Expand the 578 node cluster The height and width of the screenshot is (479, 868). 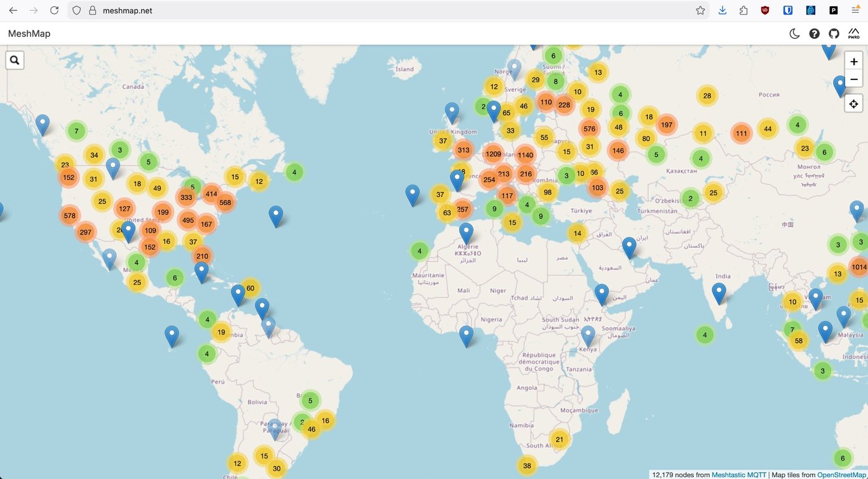click(x=70, y=215)
